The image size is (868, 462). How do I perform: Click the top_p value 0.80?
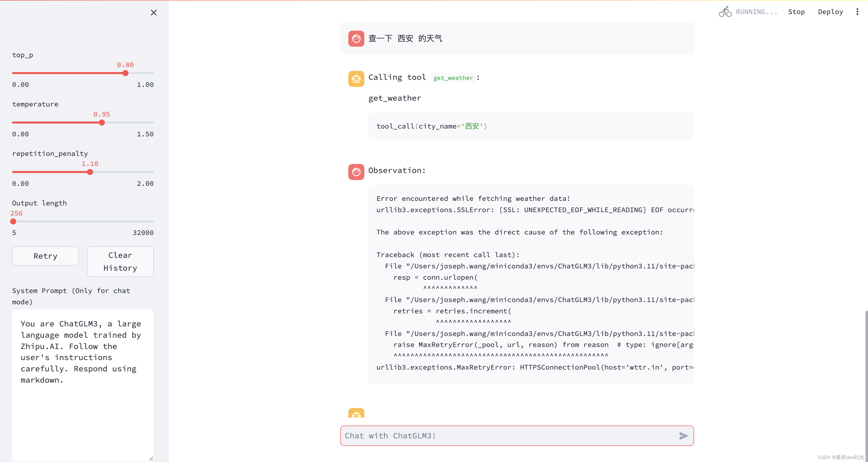(x=125, y=65)
